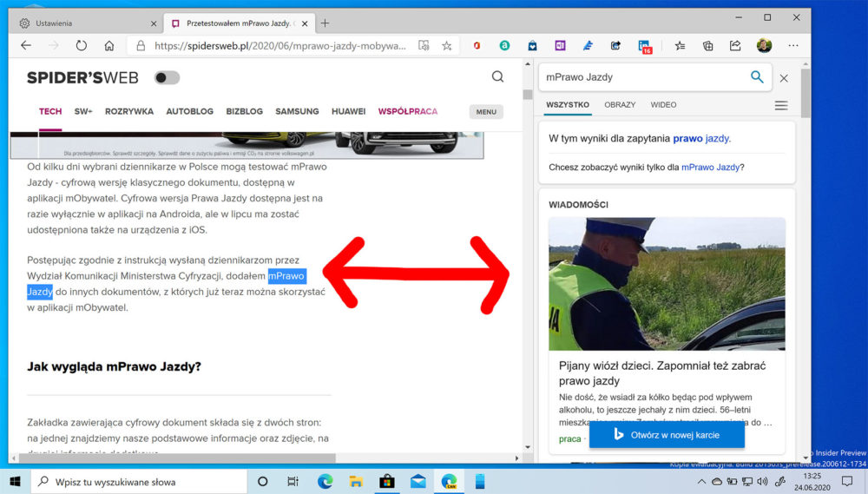The image size is (868, 494).
Task: Open the green 'a' extension icon
Action: (504, 46)
